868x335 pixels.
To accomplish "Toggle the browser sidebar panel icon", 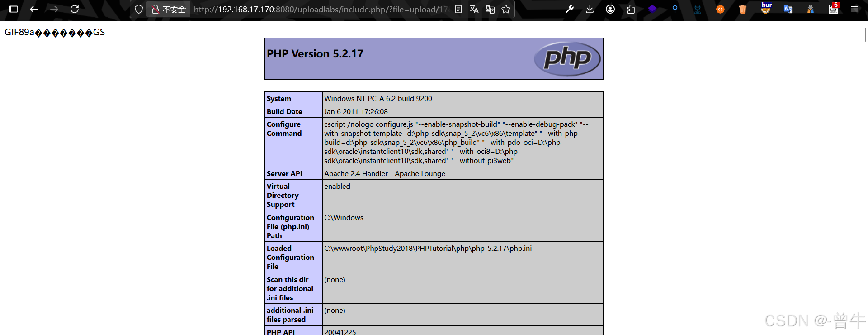I will pyautogui.click(x=14, y=9).
